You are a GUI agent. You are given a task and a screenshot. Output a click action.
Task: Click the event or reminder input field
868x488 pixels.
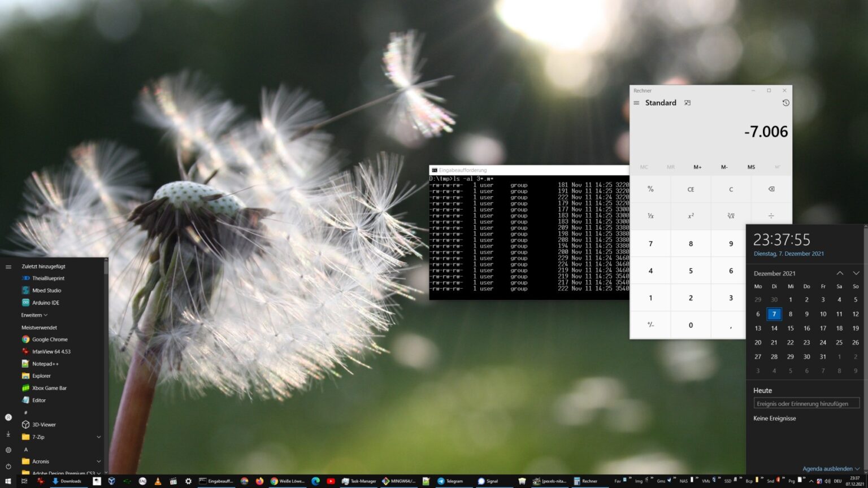(x=806, y=403)
